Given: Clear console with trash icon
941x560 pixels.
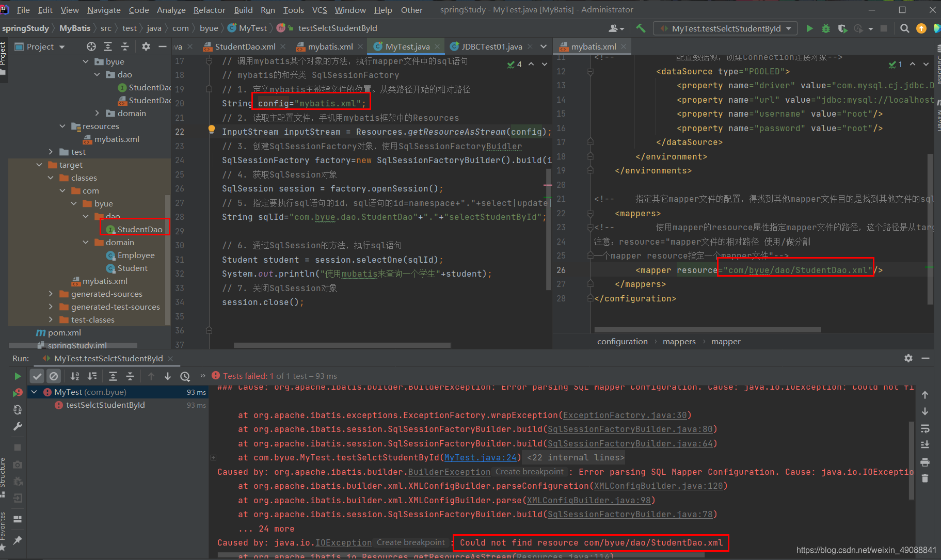Looking at the screenshot, I should 925,478.
